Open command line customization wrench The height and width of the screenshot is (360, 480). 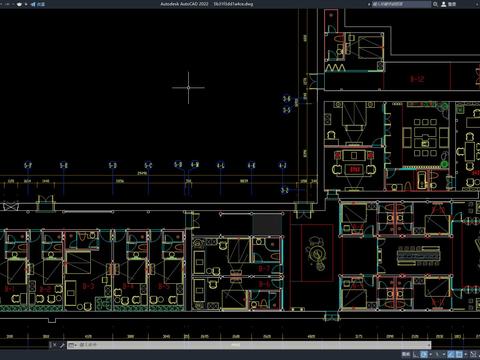62,345
